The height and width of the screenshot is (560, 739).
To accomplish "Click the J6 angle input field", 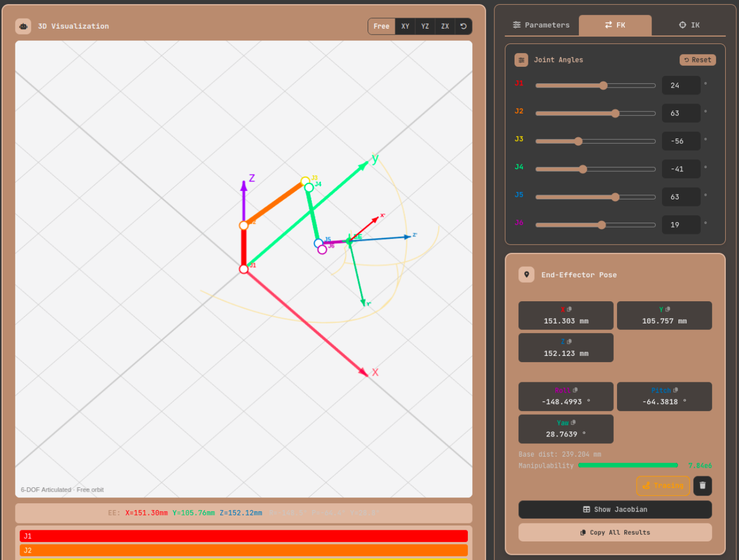I will click(681, 224).
